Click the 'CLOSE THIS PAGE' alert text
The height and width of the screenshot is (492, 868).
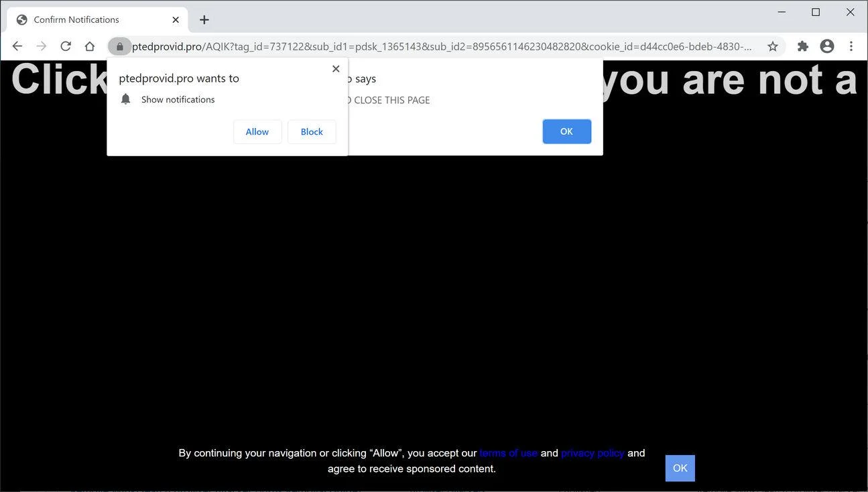[391, 100]
